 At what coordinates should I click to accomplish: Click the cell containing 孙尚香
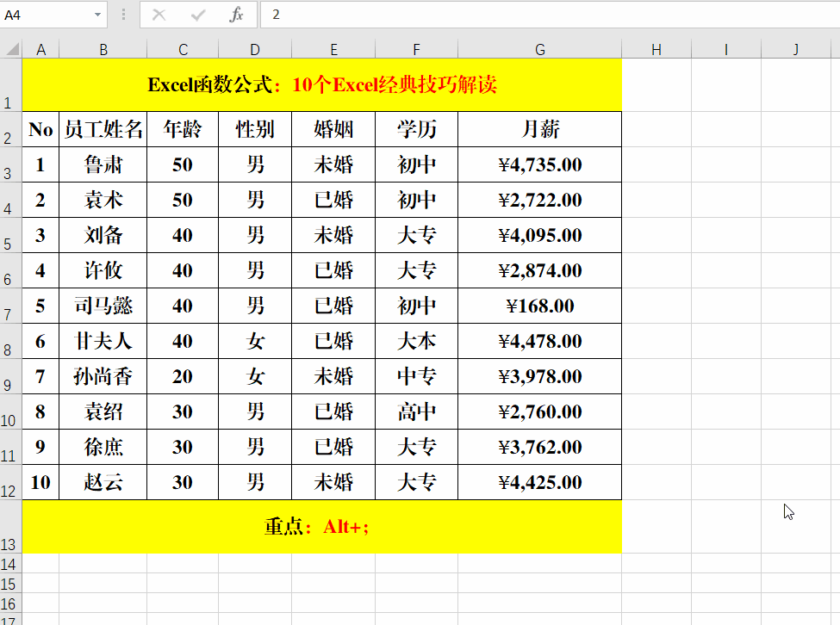[103, 376]
